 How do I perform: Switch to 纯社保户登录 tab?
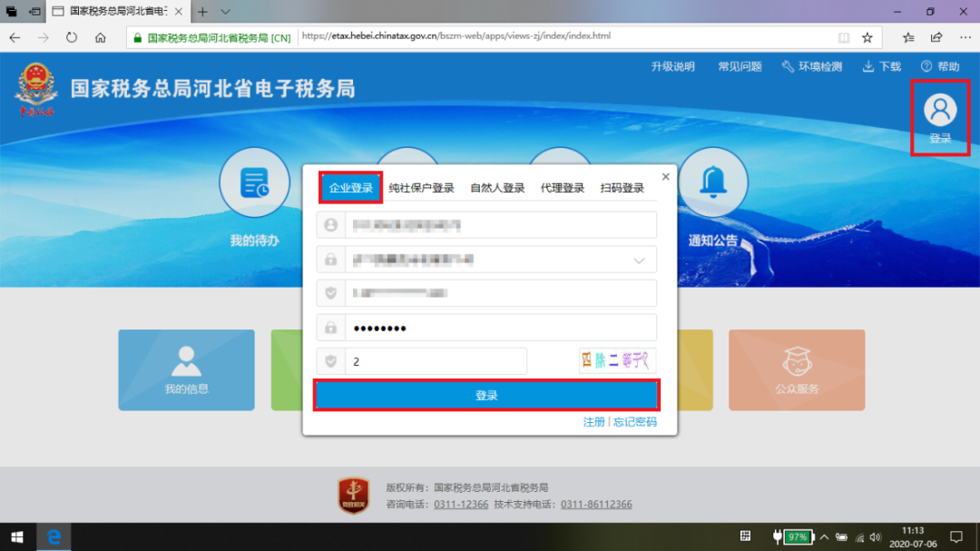(421, 188)
